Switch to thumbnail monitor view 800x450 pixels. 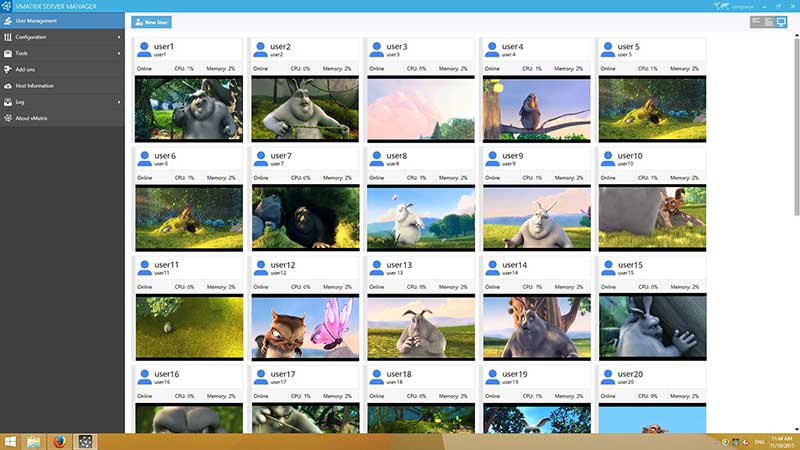click(x=782, y=21)
